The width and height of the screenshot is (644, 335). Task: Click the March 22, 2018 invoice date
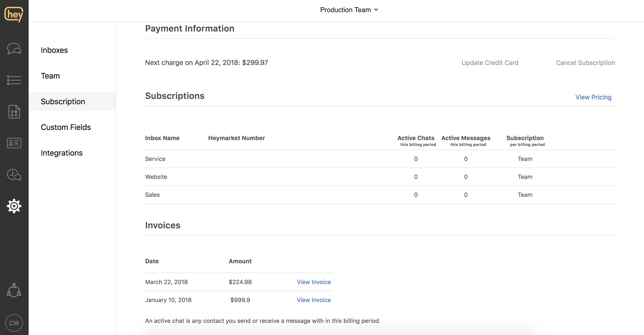166,282
